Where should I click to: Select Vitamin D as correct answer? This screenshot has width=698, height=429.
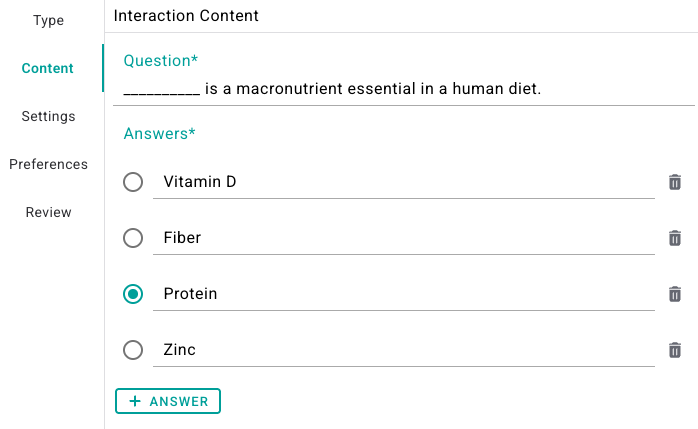tap(133, 182)
